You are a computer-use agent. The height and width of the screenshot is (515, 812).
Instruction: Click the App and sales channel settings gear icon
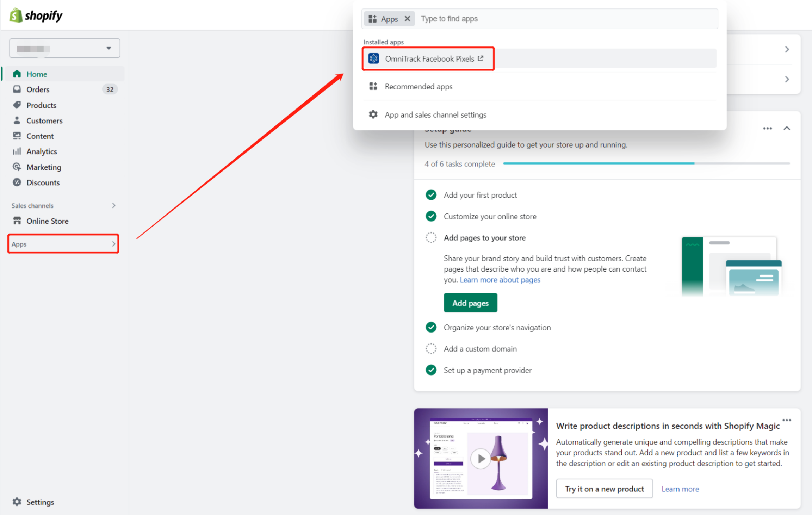pos(372,115)
